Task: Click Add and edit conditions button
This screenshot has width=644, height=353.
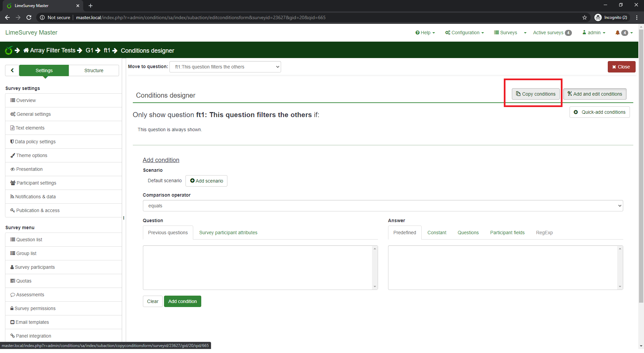Action: pos(595,94)
